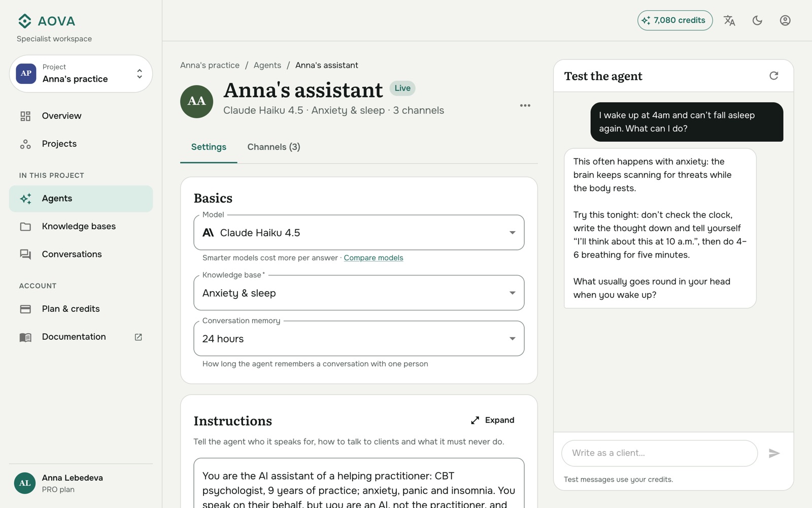Click the Expand arrows icon in Instructions
812x508 pixels.
475,420
